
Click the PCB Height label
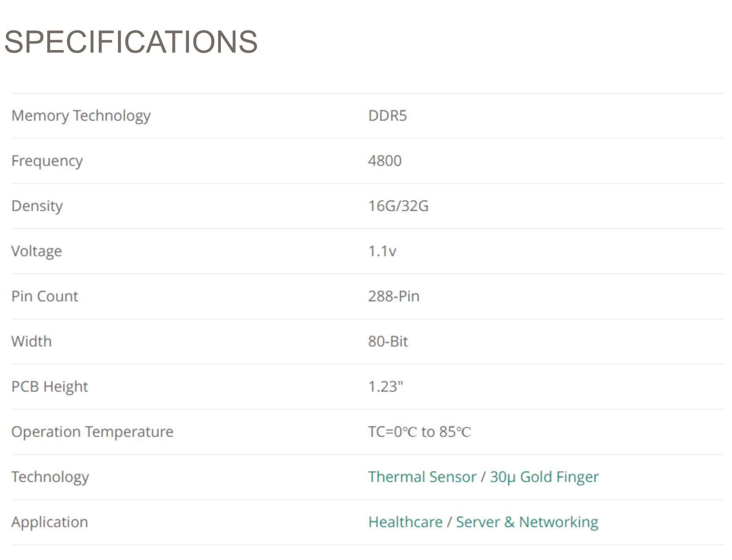(50, 387)
